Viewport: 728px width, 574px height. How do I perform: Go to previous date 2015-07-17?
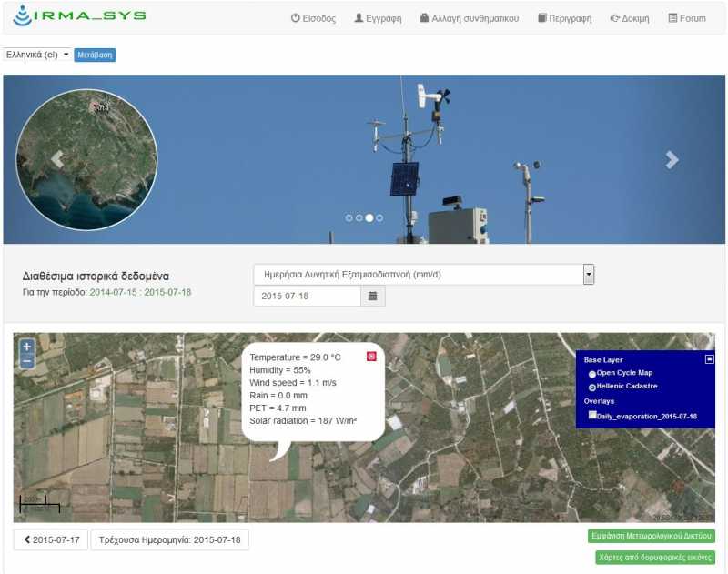(50, 539)
